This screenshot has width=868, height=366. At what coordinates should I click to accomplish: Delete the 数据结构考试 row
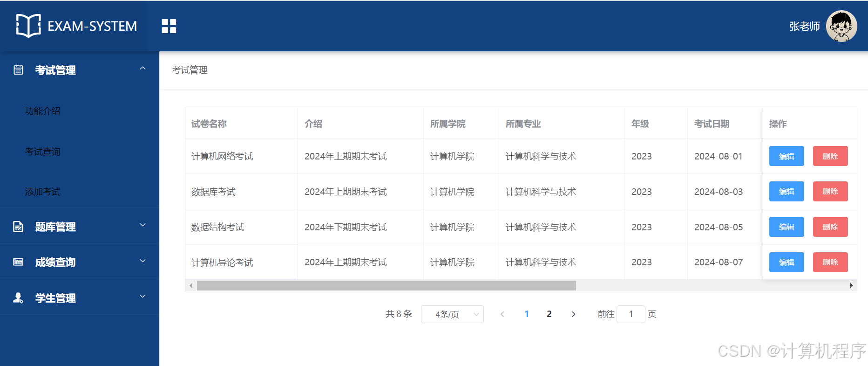(830, 227)
